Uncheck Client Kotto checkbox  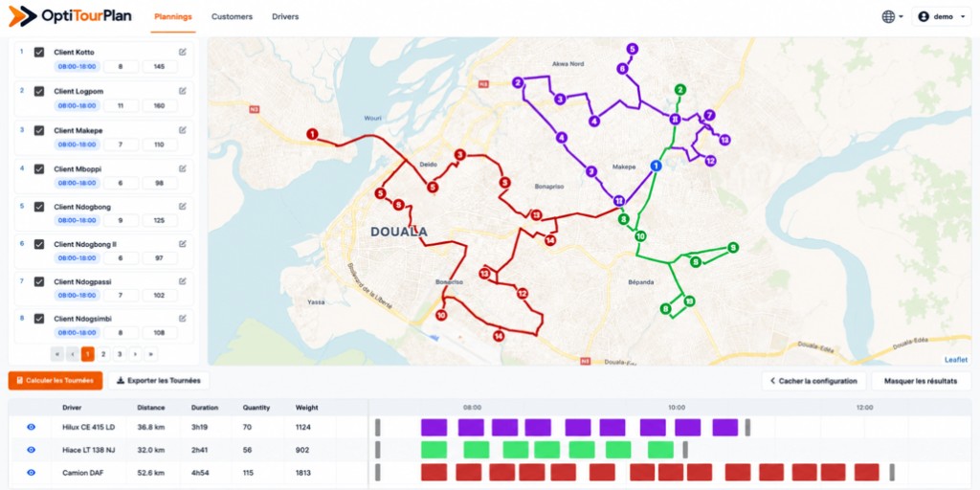pyautogui.click(x=39, y=53)
